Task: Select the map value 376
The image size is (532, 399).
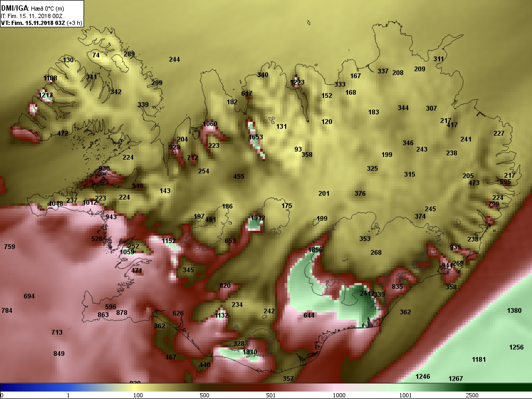Action: (x=360, y=194)
